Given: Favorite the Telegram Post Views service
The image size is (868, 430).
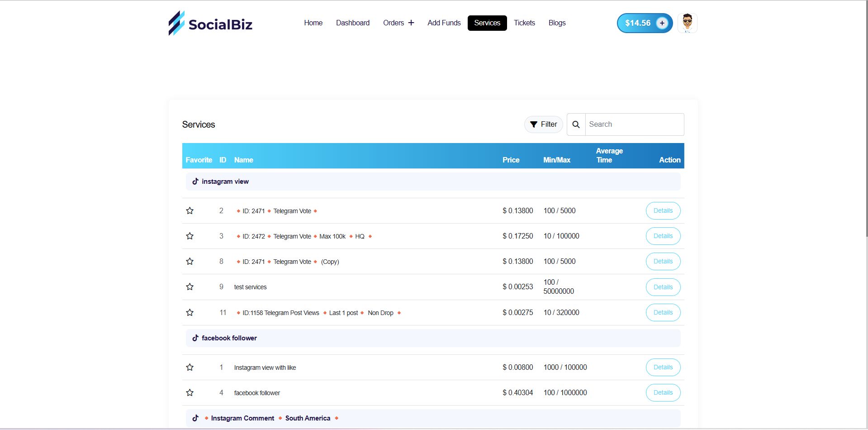Looking at the screenshot, I should (190, 312).
